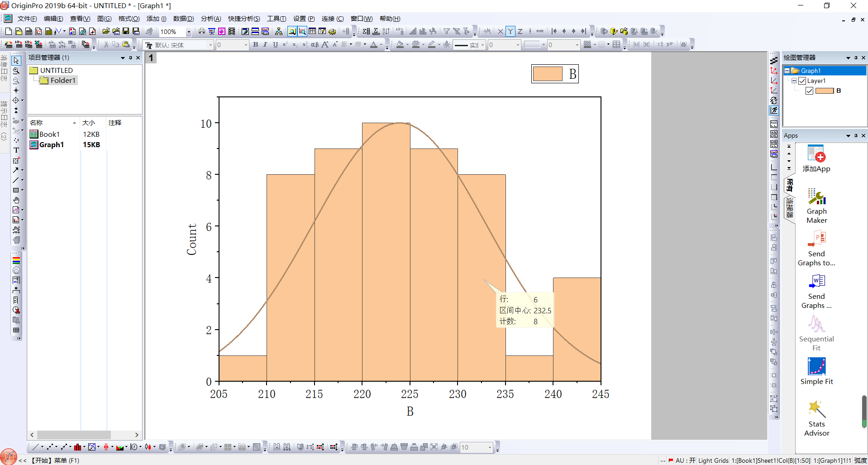
Task: Toggle the superscript formatting button
Action: 285,44
